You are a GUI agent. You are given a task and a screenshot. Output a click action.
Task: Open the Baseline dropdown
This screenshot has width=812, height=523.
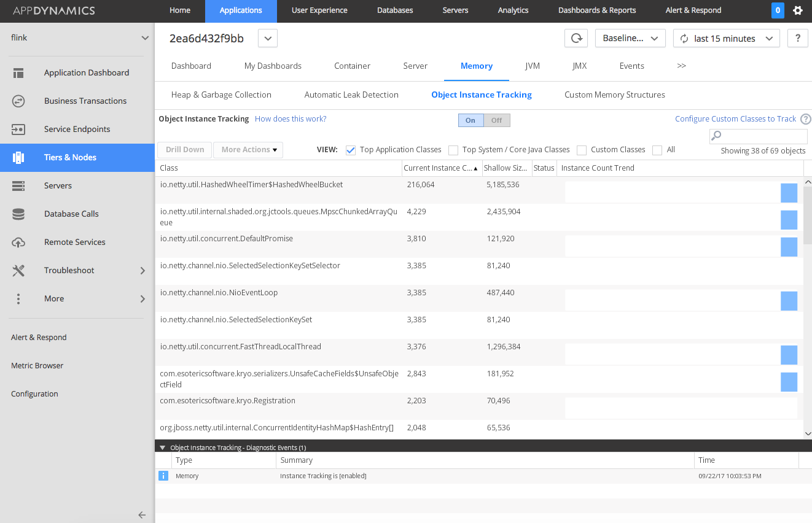(x=630, y=38)
